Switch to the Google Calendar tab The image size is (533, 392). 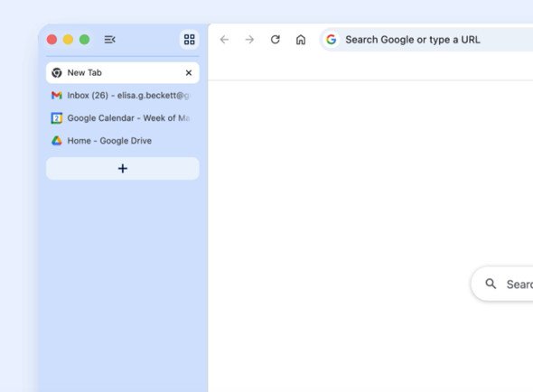pyautogui.click(x=123, y=118)
